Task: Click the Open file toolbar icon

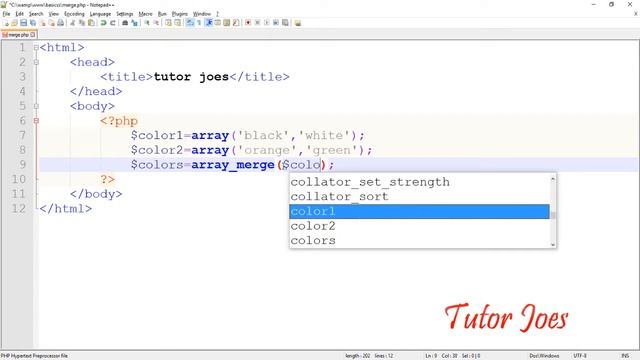Action: click(x=14, y=23)
